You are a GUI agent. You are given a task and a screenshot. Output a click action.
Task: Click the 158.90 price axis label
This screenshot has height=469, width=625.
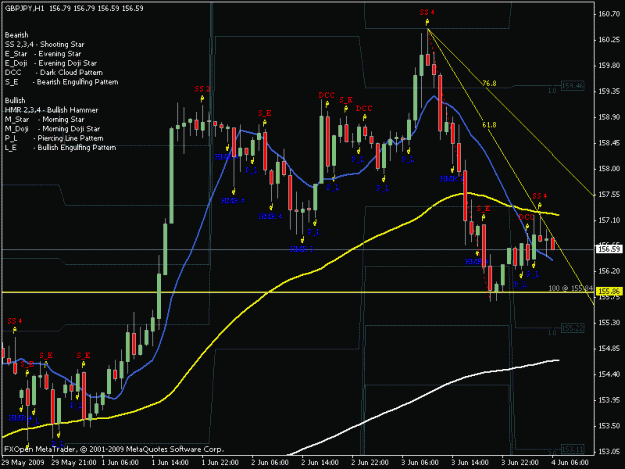(x=609, y=117)
